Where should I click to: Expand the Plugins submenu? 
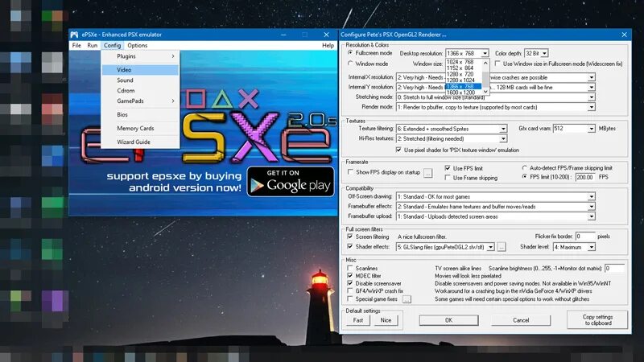[140, 56]
